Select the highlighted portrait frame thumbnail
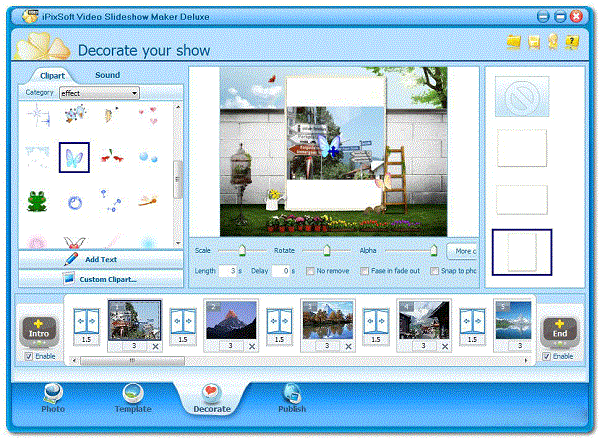The width and height of the screenshot is (600, 439). coord(522,252)
